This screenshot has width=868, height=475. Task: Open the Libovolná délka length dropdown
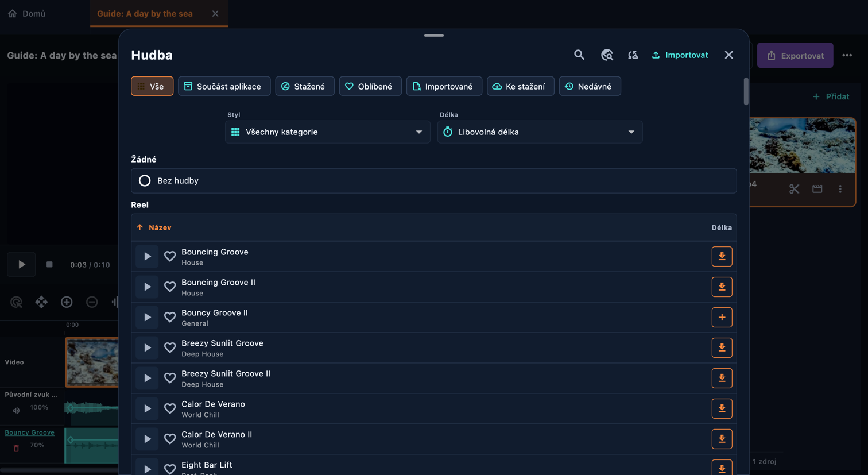pos(540,132)
